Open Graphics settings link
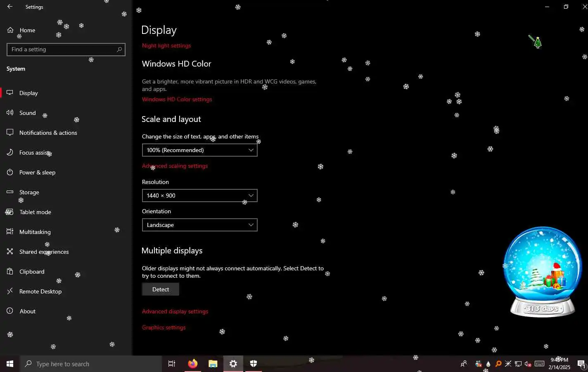This screenshot has width=588, height=372. point(164,327)
